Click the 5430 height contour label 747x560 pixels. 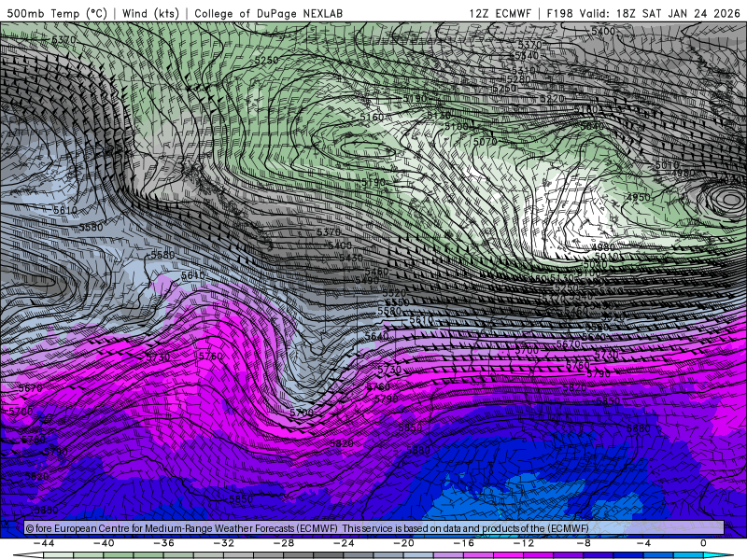[351, 258]
